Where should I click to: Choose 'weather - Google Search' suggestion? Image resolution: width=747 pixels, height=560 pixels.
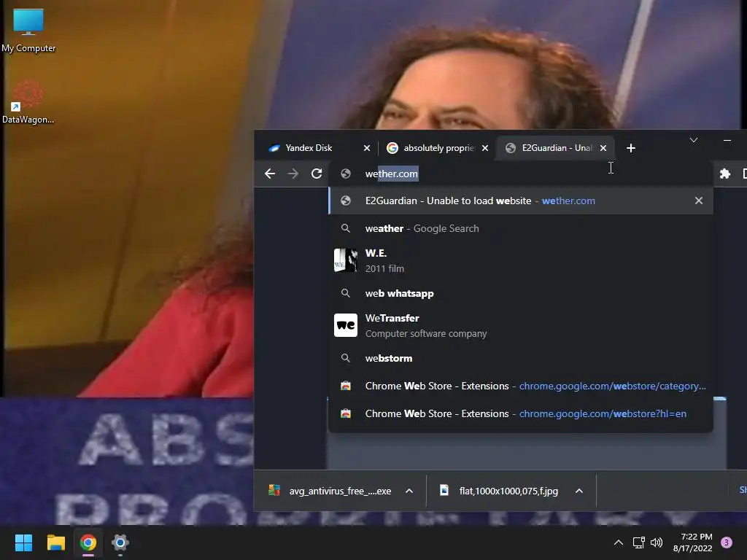click(x=521, y=228)
